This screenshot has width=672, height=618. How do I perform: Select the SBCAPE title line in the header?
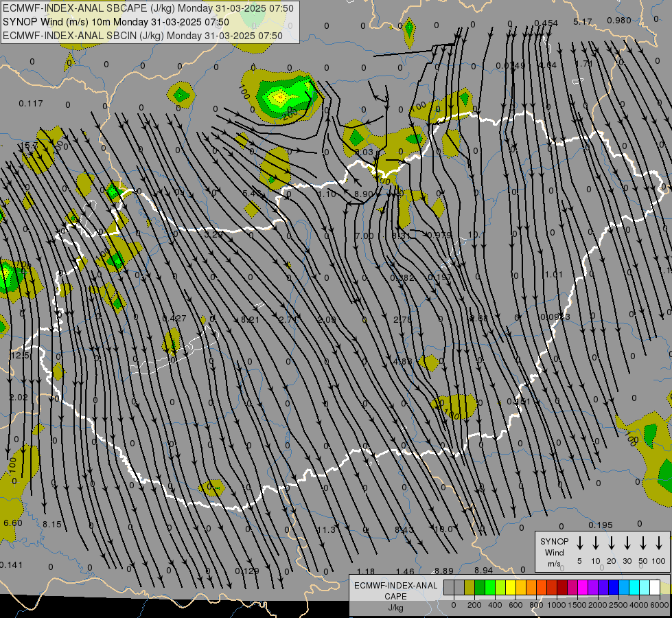[x=148, y=8]
